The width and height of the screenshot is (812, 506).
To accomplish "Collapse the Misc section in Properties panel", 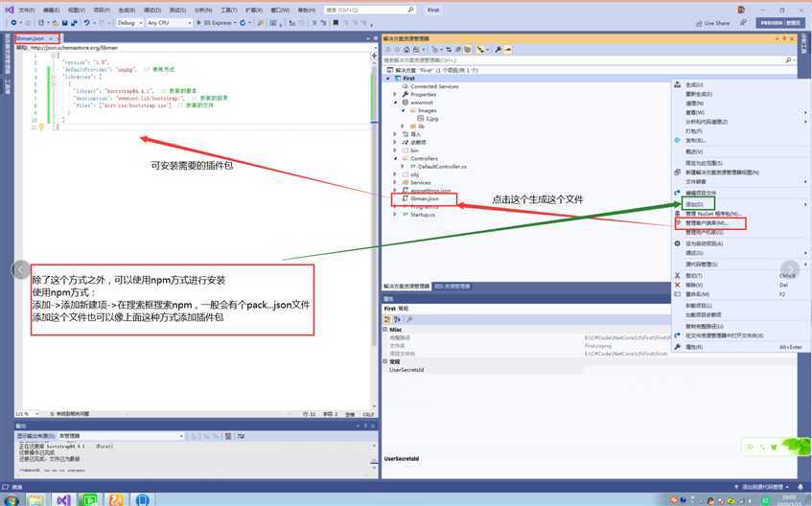I will pos(386,329).
